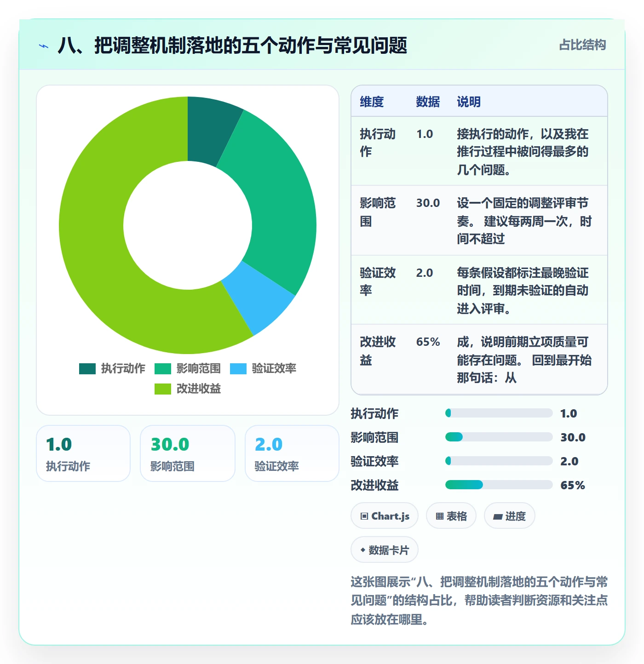Click the lightning icon beside the title
Viewport: 644px width, 664px height.
coord(44,46)
